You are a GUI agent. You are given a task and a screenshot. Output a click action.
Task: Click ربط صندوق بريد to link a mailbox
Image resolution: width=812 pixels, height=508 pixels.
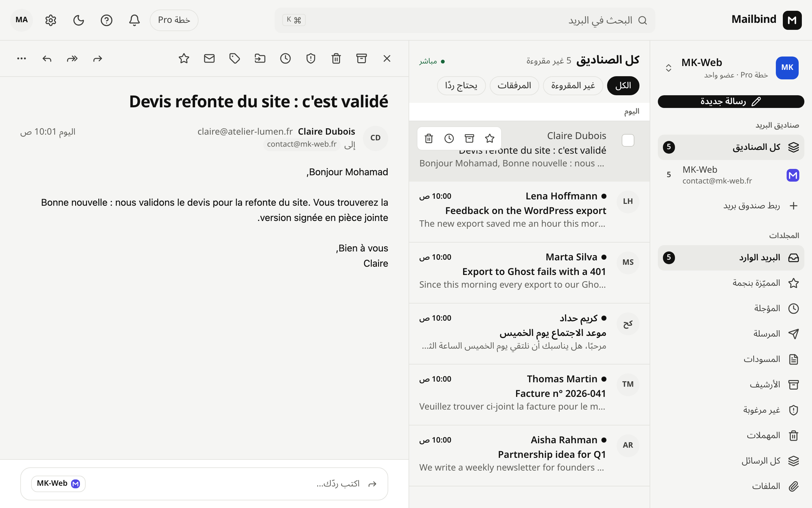tap(731, 206)
